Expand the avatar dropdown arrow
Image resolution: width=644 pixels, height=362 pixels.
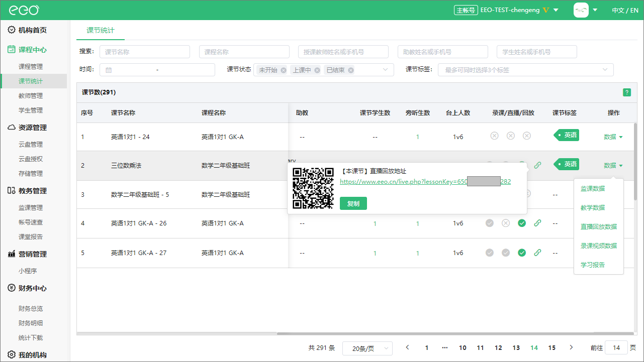tap(595, 10)
